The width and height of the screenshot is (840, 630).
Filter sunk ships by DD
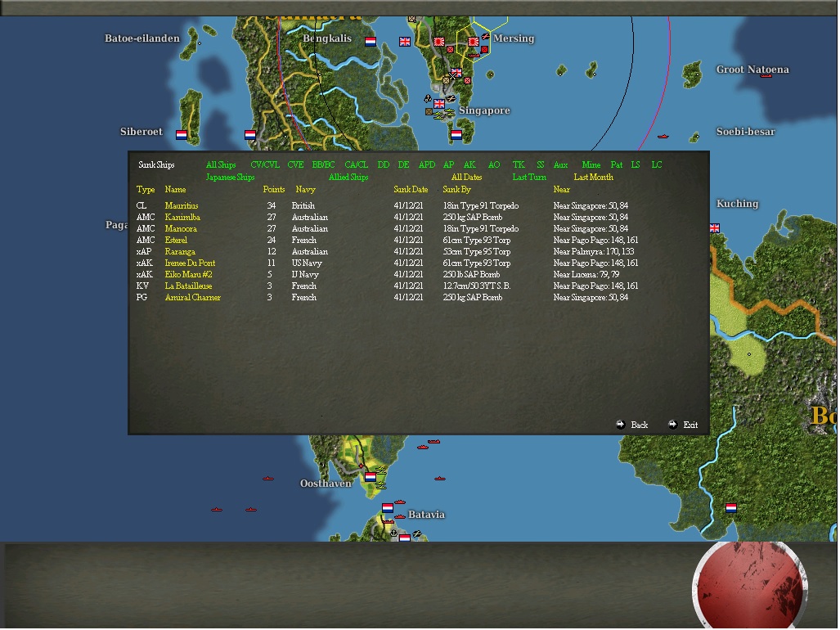coord(384,165)
